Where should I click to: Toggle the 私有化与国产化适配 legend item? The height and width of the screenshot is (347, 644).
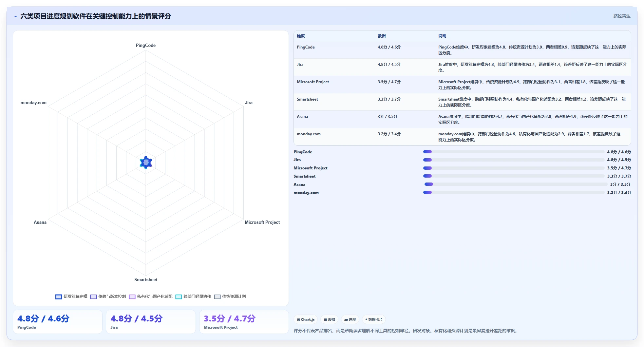(x=151, y=297)
